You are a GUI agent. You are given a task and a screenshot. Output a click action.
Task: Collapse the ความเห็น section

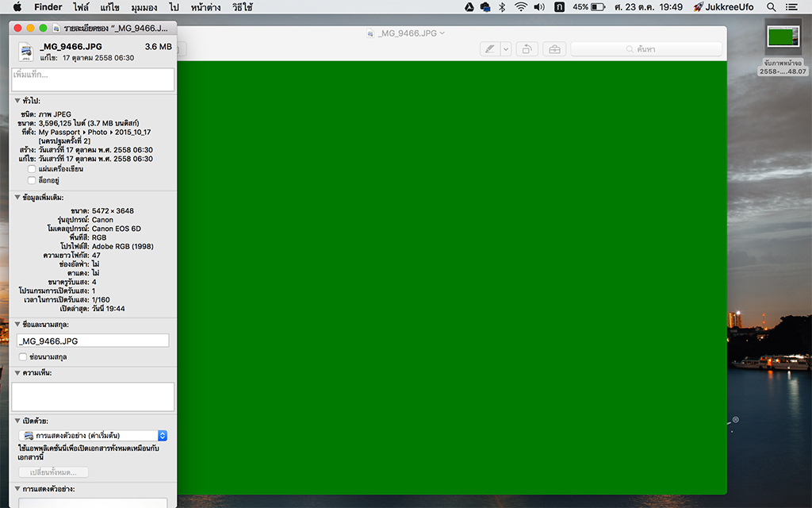[x=17, y=373]
